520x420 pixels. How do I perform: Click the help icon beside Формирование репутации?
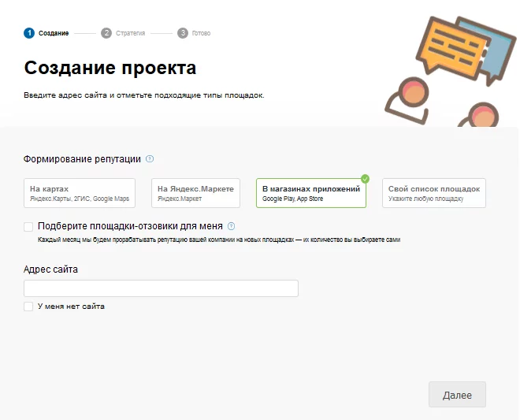pyautogui.click(x=150, y=159)
